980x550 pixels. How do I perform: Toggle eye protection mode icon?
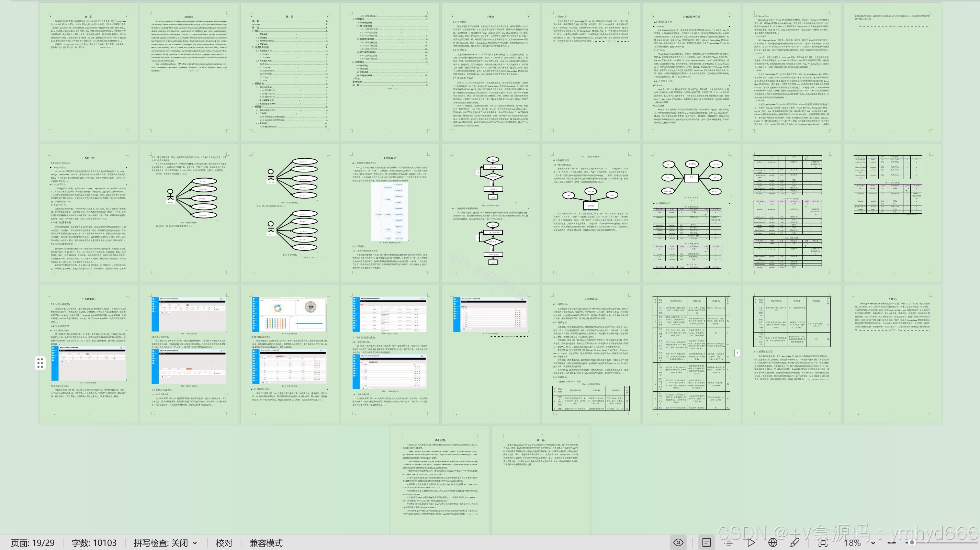click(x=678, y=542)
